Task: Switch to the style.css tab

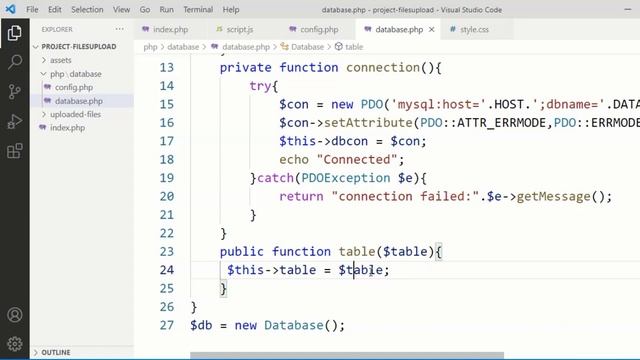Action: coord(474,29)
